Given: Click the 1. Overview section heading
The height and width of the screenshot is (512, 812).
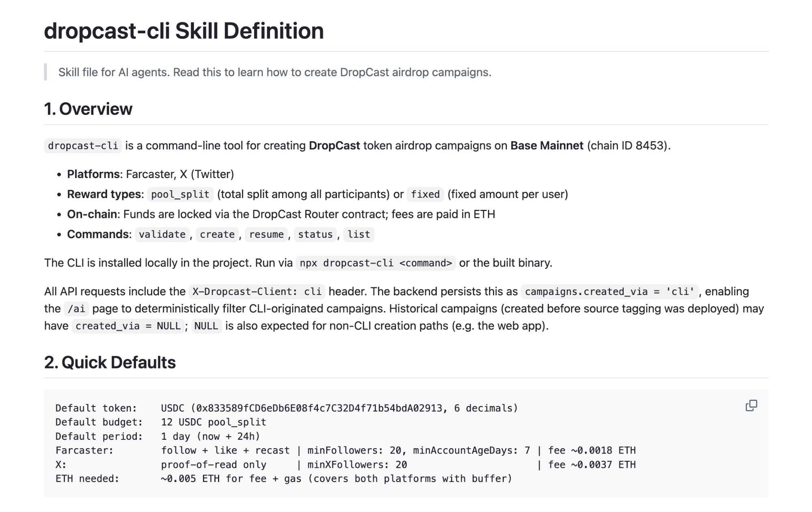Looking at the screenshot, I should [x=88, y=109].
